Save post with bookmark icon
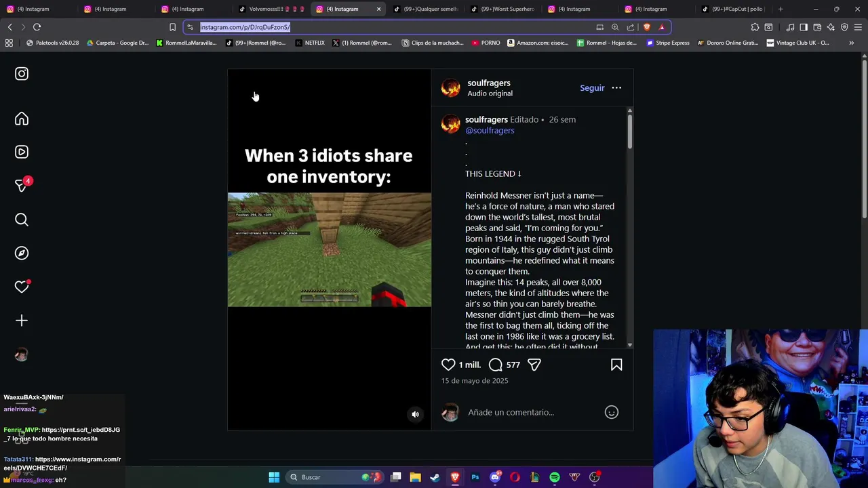 coord(616,365)
